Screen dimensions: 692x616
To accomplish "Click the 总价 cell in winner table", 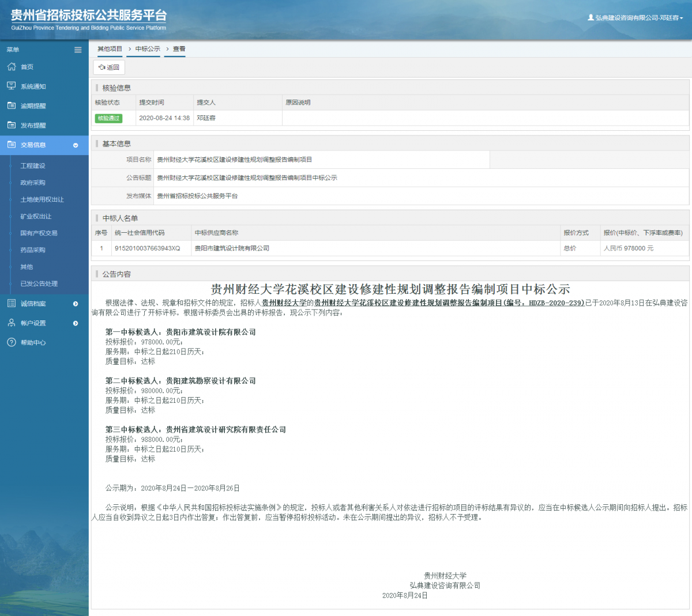I will tap(570, 248).
